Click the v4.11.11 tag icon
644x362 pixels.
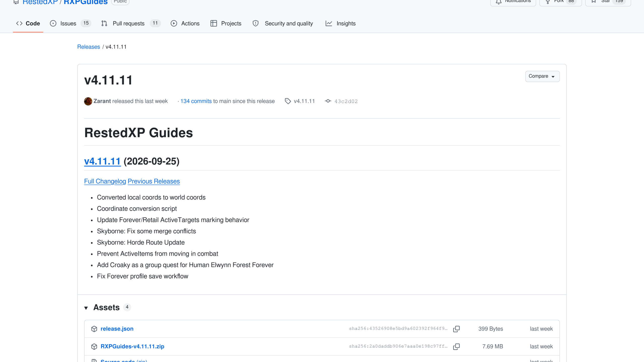point(288,101)
